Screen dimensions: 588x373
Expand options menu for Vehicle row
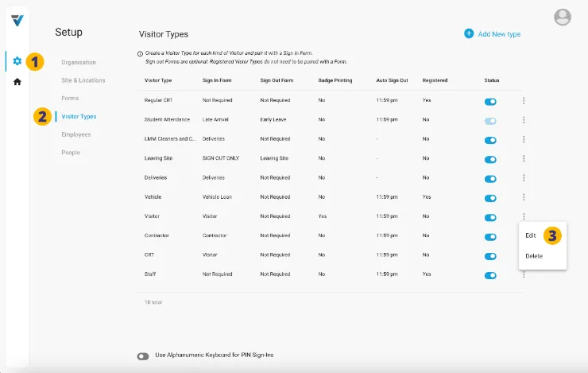524,197
